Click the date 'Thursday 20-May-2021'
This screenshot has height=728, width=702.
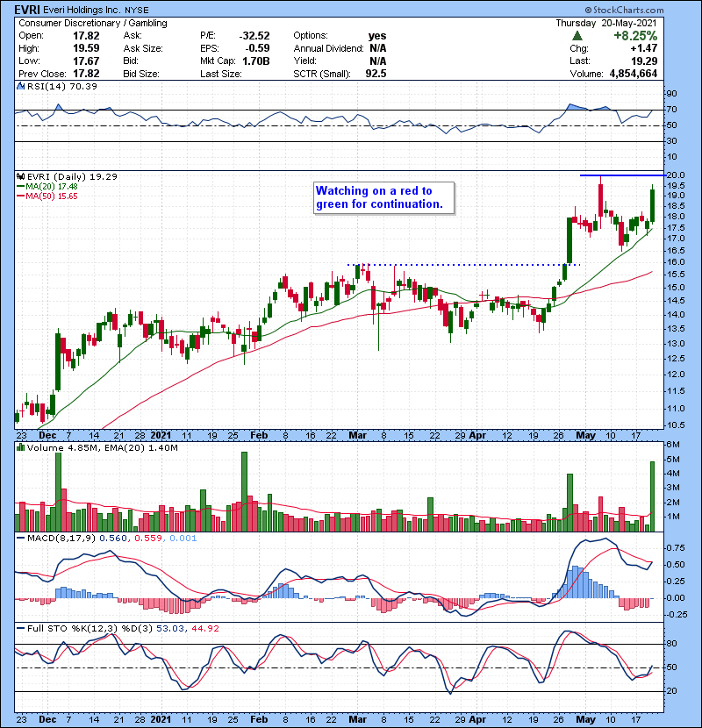606,23
